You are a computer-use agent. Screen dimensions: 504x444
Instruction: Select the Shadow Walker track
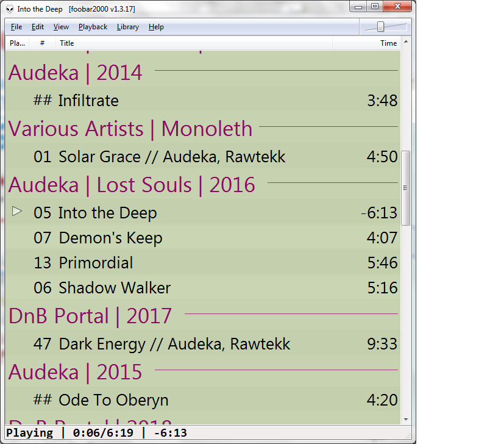coord(203,288)
